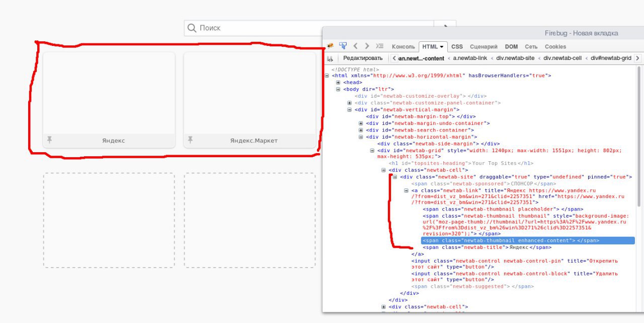Select the newtab-control-block input line
The height and width of the screenshot is (323, 644).
515,277
